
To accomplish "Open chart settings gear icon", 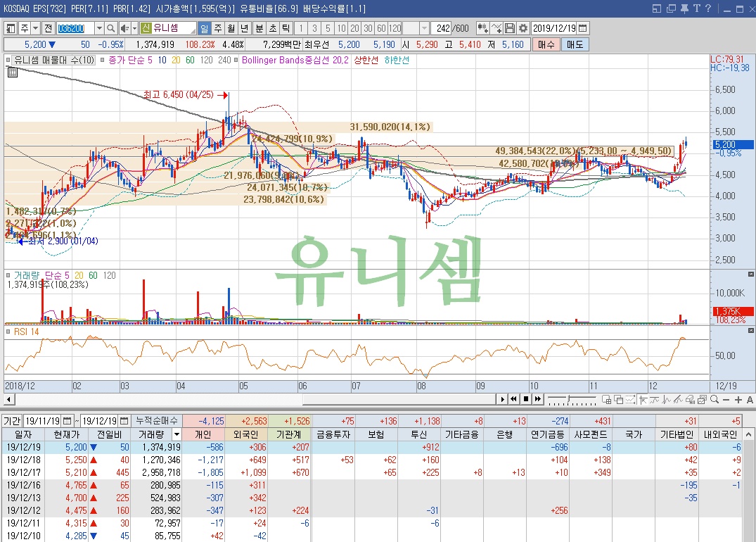I will 523,28.
